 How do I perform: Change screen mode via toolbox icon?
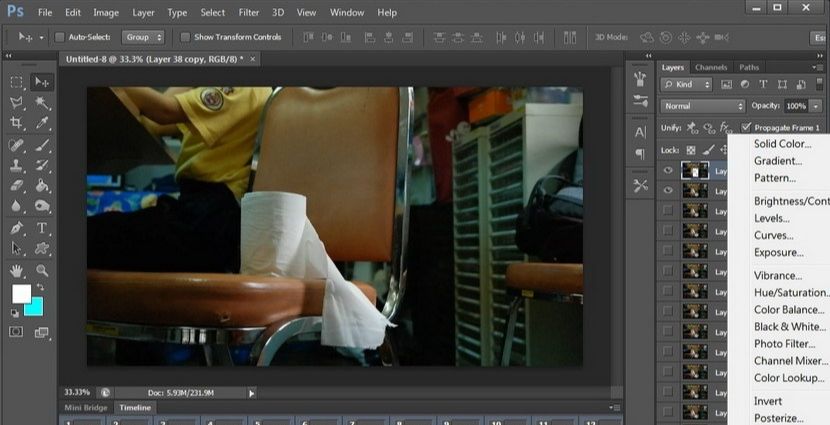[41, 332]
